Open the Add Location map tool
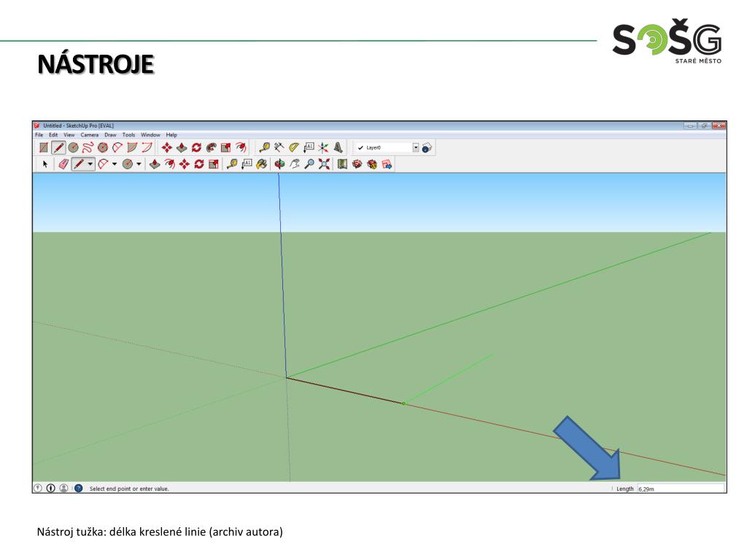 pyautogui.click(x=342, y=164)
